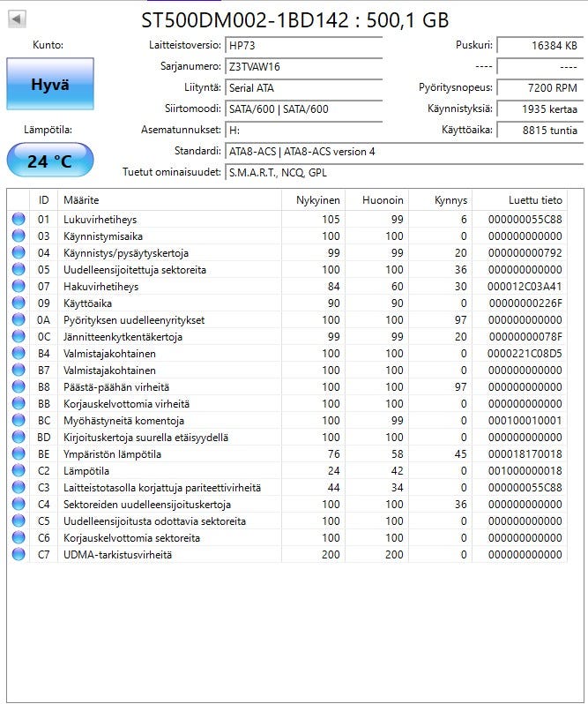The height and width of the screenshot is (704, 588).
Task: Go to the previous disk arrow
Action: (17, 19)
